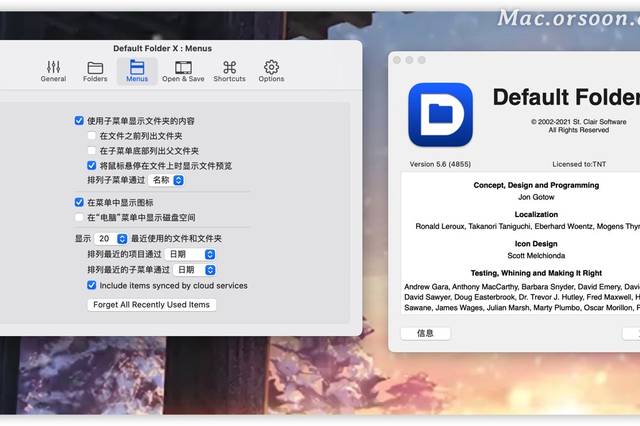Switch to Open & Save settings
Viewport: 640px width, 426px height.
[183, 71]
